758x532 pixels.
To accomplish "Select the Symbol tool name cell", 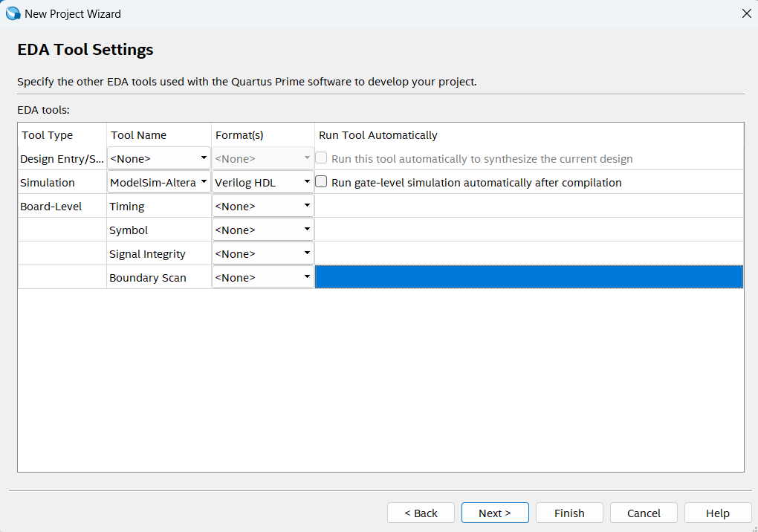I will point(159,230).
